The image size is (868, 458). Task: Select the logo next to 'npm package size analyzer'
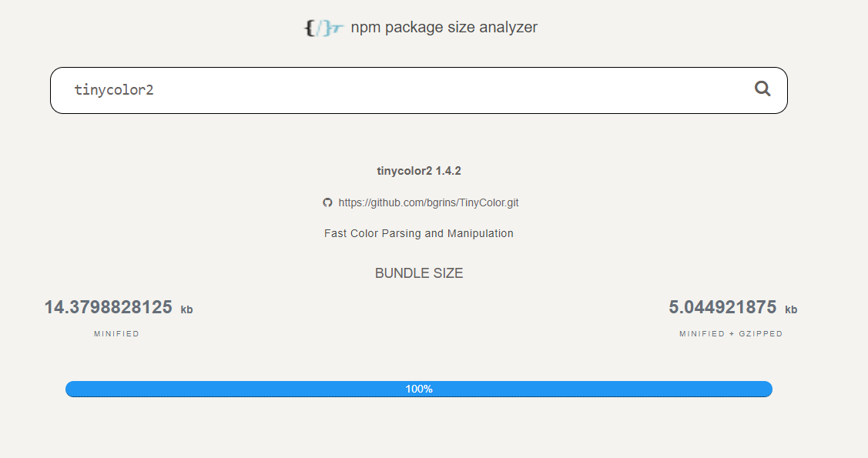pos(323,27)
